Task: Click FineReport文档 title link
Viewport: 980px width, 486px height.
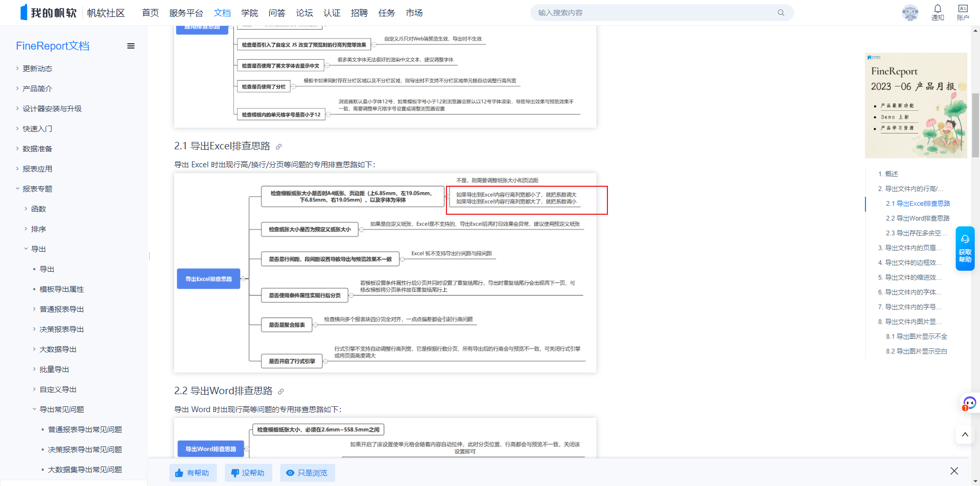Action: pyautogui.click(x=53, y=46)
